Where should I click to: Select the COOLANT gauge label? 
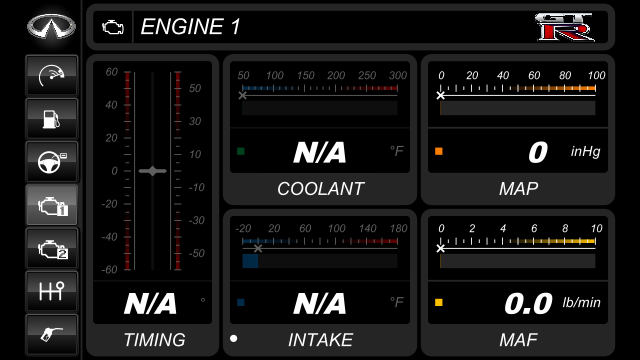[x=320, y=189]
